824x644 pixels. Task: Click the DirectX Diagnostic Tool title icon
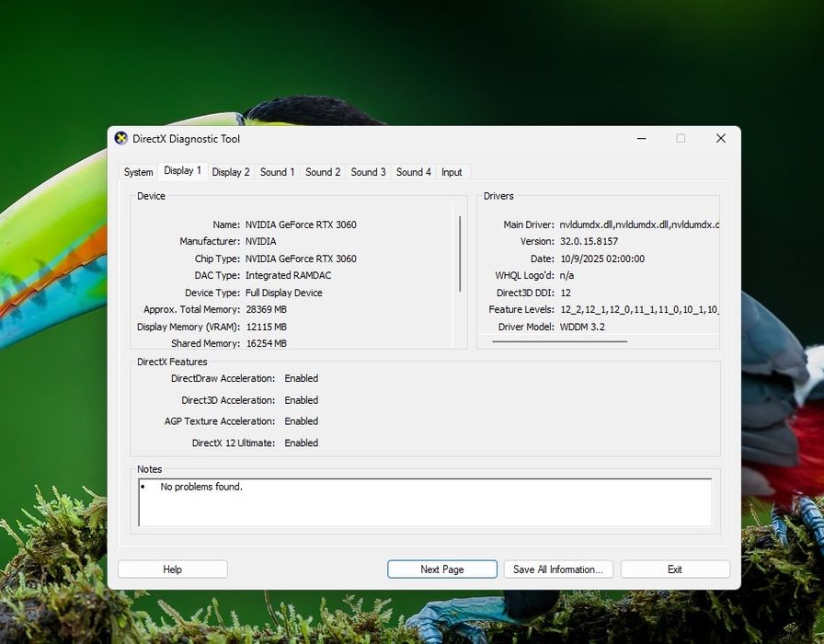tap(120, 138)
